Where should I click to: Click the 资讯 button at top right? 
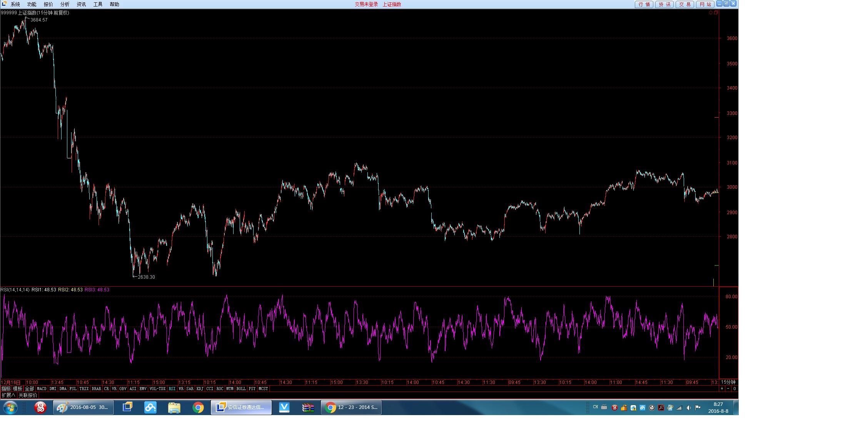point(664,4)
